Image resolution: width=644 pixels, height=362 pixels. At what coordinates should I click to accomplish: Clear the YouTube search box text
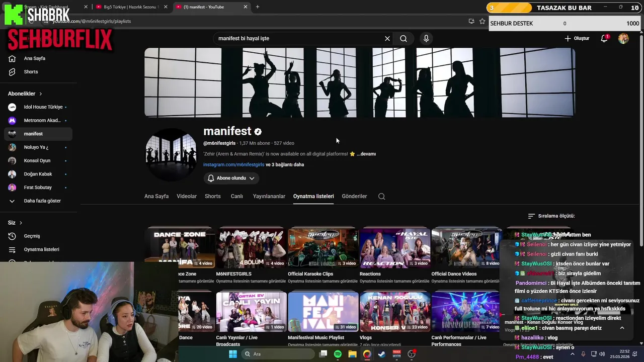[387, 38]
